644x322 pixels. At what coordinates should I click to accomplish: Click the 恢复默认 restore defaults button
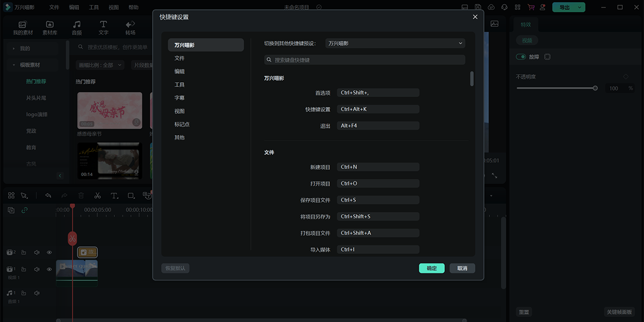(x=175, y=268)
